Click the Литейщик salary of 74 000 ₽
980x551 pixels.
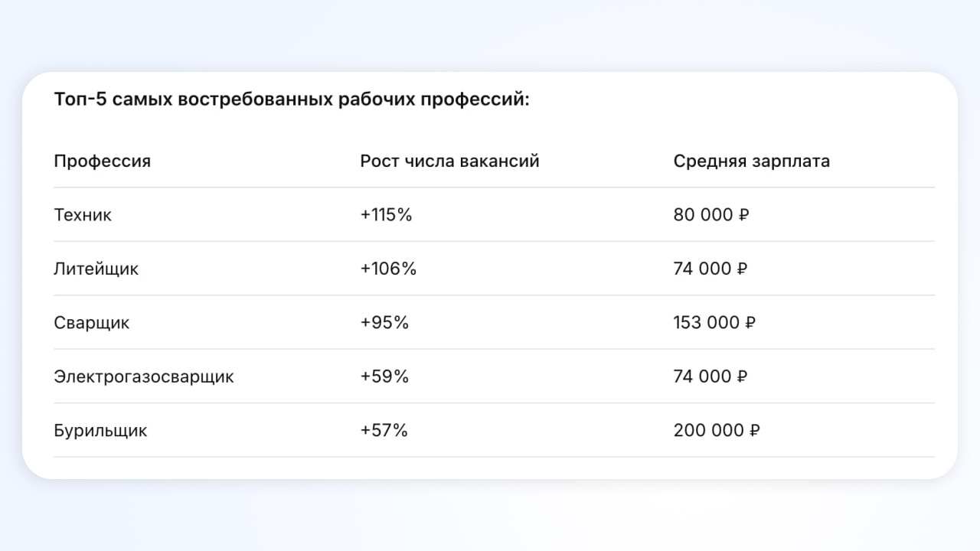pos(710,269)
